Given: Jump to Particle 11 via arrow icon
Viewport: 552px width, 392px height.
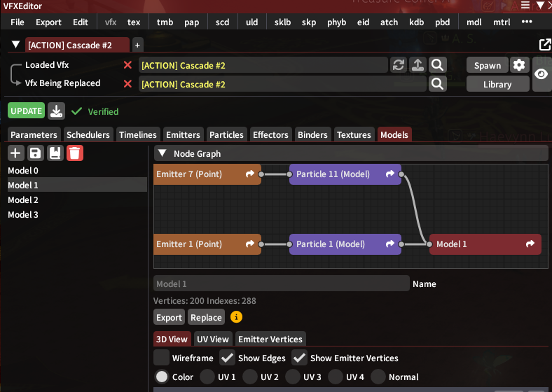Looking at the screenshot, I should pos(390,174).
